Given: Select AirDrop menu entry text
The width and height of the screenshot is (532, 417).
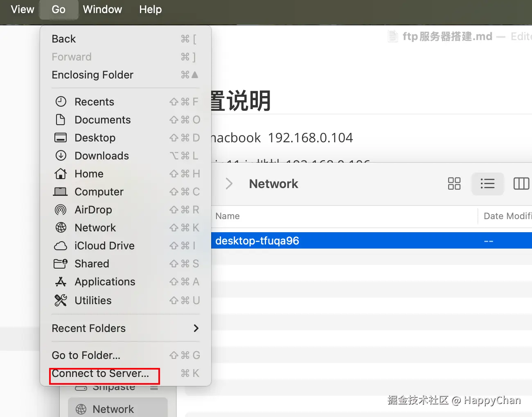Looking at the screenshot, I should (93, 210).
